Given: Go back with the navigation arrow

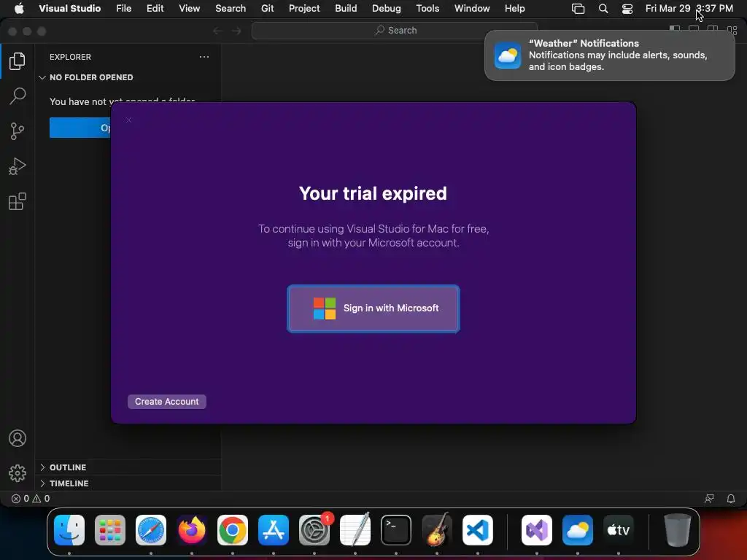Looking at the screenshot, I should [217, 31].
